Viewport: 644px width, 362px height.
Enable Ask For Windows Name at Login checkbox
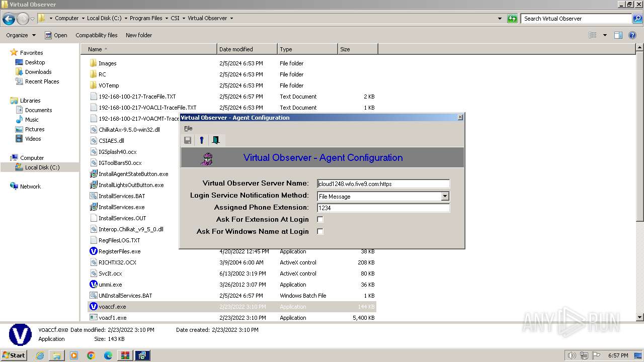coord(320,232)
